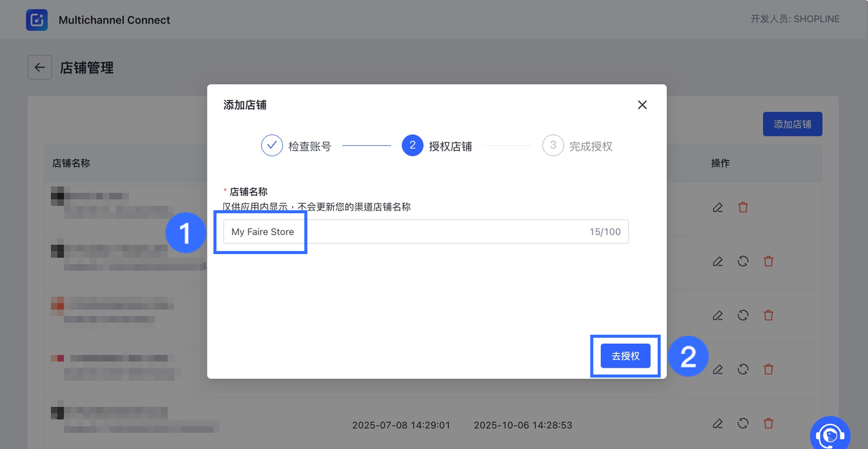Click the 去授权 button
The image size is (868, 449).
coord(625,356)
